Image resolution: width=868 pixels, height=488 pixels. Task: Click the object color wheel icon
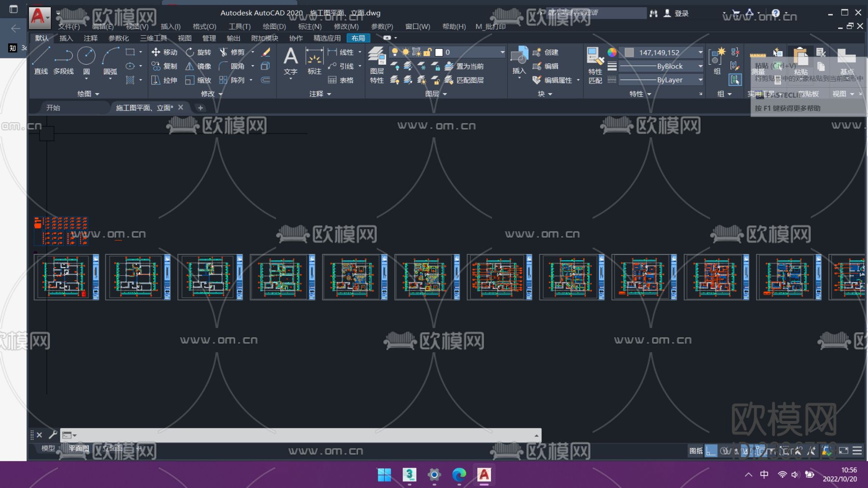pyautogui.click(x=612, y=52)
